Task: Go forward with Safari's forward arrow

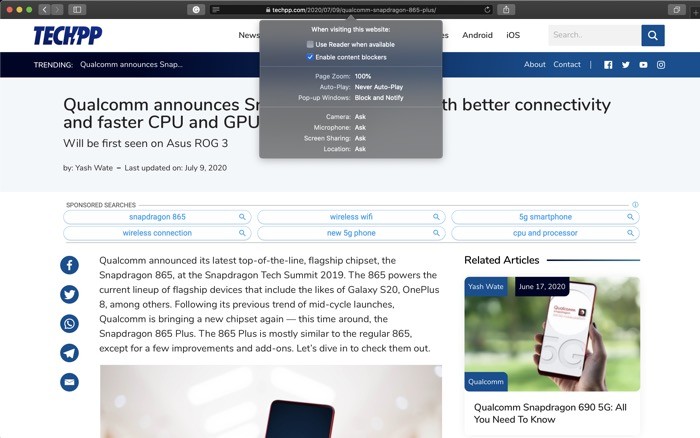Action: 57,9
